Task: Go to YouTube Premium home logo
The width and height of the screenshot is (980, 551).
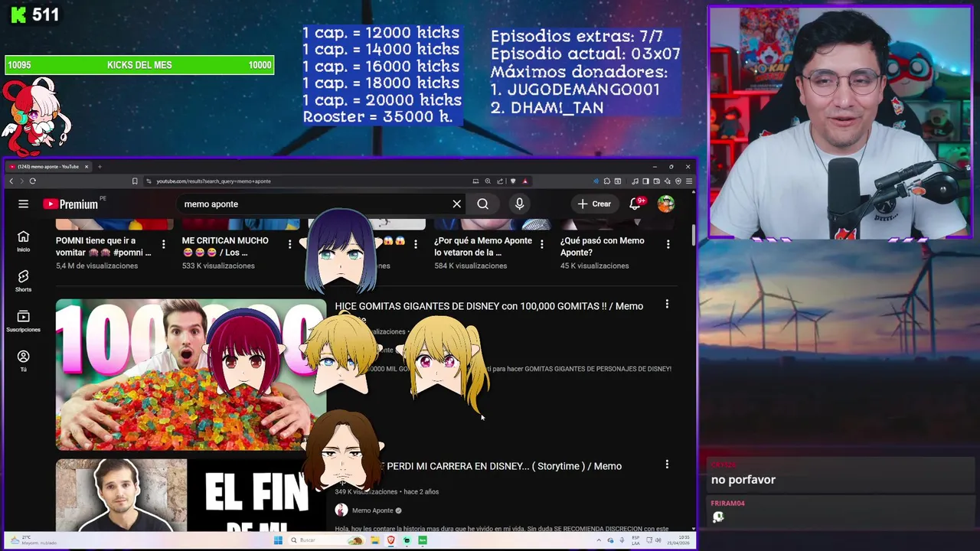Action: (x=70, y=204)
